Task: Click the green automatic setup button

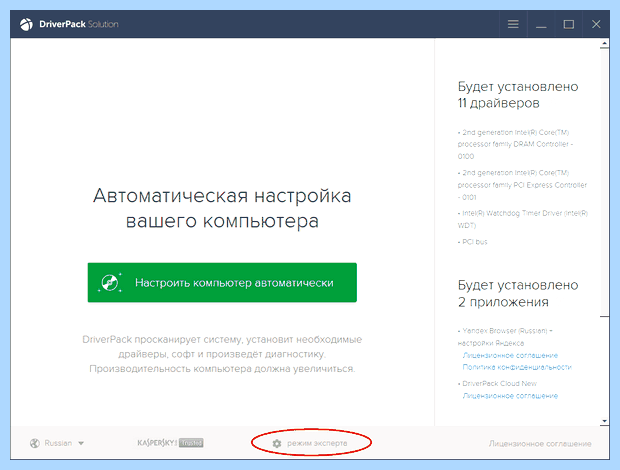Action: click(x=222, y=283)
